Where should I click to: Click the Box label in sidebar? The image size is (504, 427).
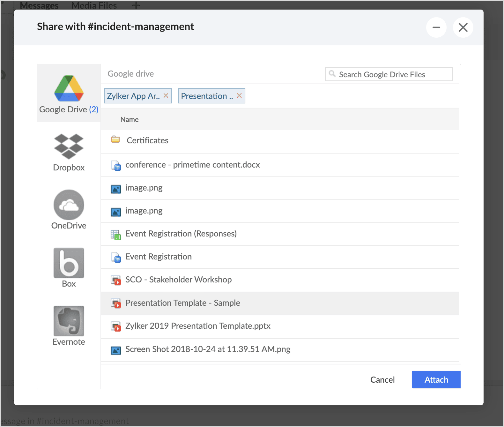point(69,284)
